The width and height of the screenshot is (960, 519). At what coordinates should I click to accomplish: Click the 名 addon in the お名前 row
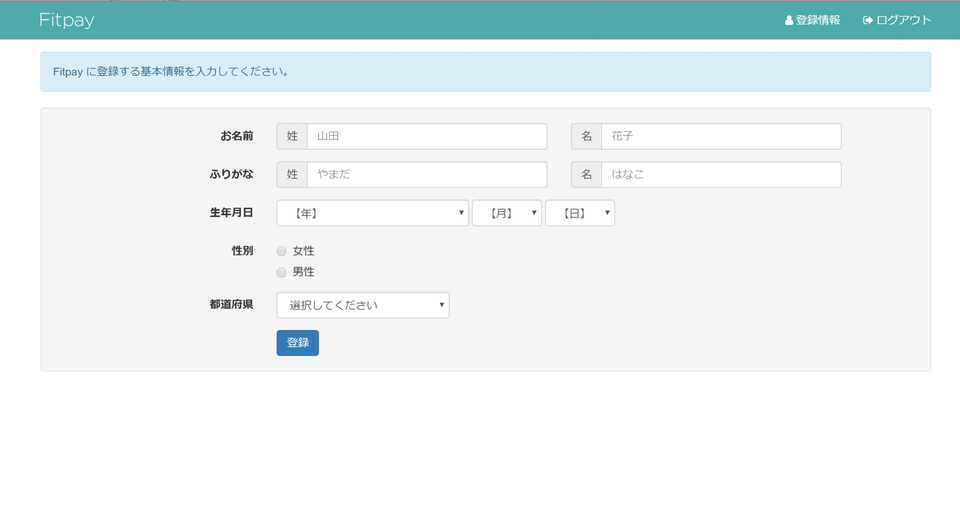(586, 136)
